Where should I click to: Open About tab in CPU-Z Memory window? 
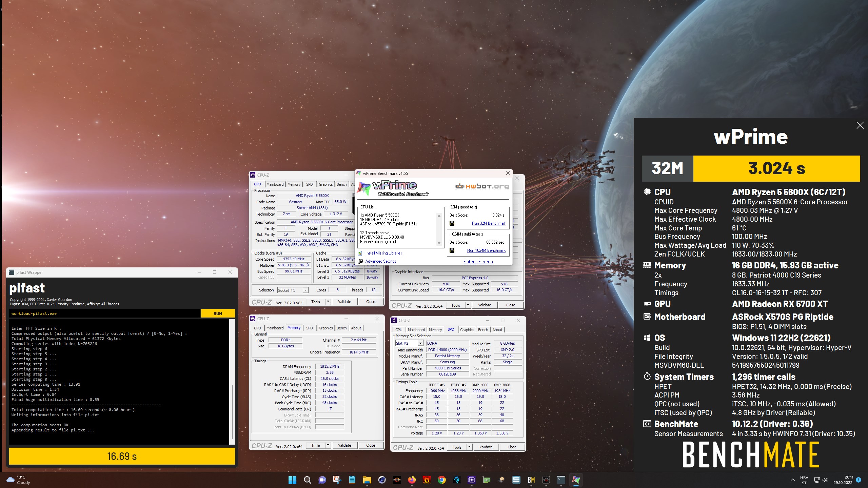[x=356, y=328]
